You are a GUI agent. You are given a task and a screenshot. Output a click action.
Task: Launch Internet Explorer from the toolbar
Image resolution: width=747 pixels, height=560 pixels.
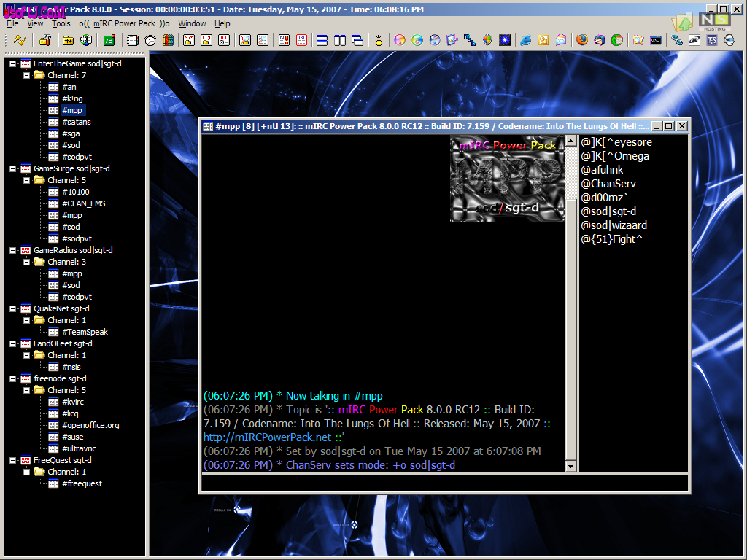[525, 41]
